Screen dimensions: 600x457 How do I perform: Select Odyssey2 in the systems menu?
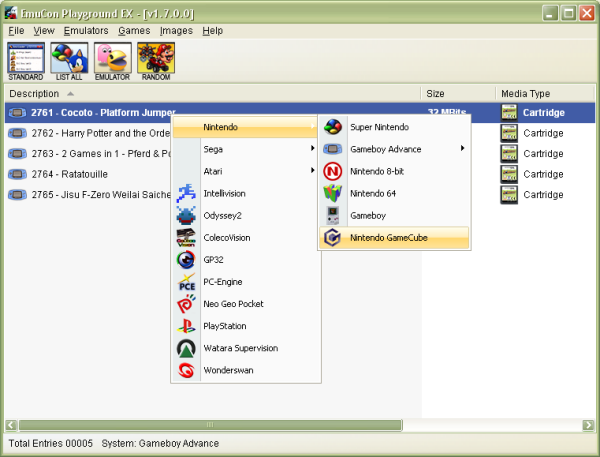[246, 215]
